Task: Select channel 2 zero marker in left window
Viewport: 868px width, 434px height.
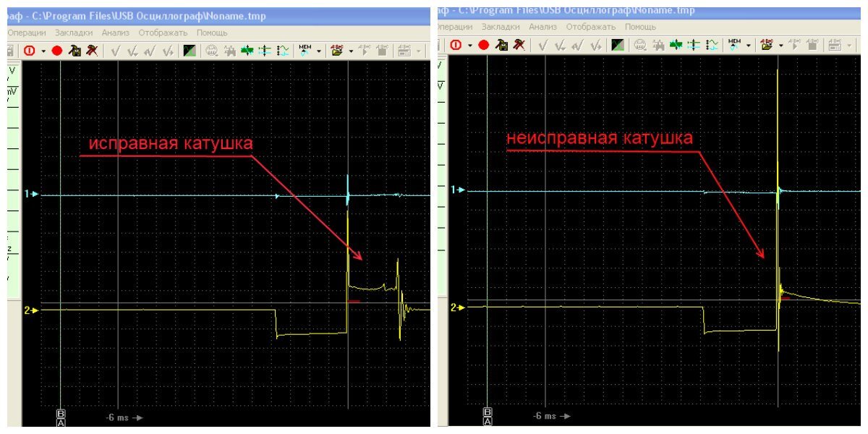Action: click(30, 310)
